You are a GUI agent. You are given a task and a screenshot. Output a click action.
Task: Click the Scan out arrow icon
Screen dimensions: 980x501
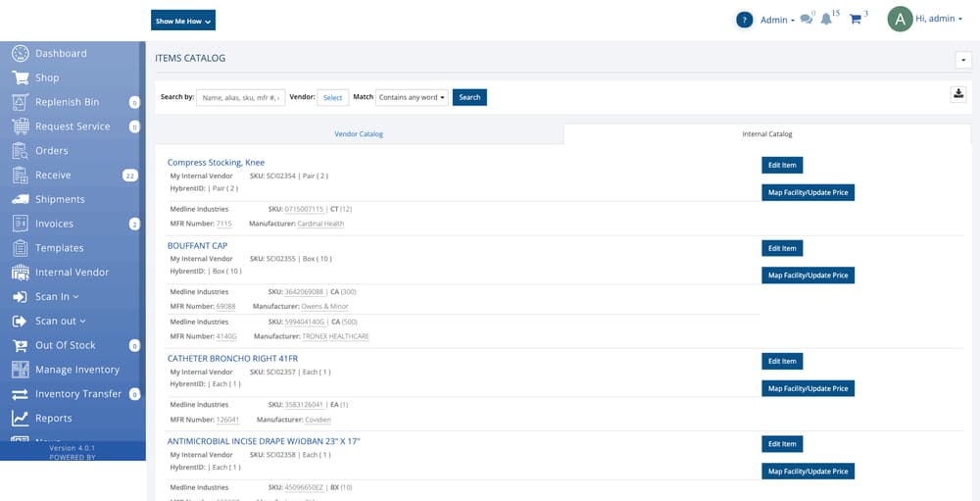[20, 321]
